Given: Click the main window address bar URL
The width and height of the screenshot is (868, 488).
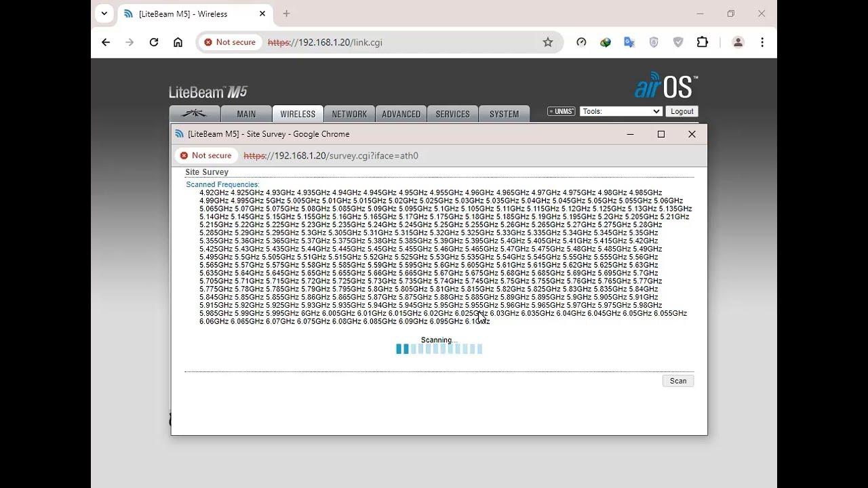Looking at the screenshot, I should (x=325, y=42).
